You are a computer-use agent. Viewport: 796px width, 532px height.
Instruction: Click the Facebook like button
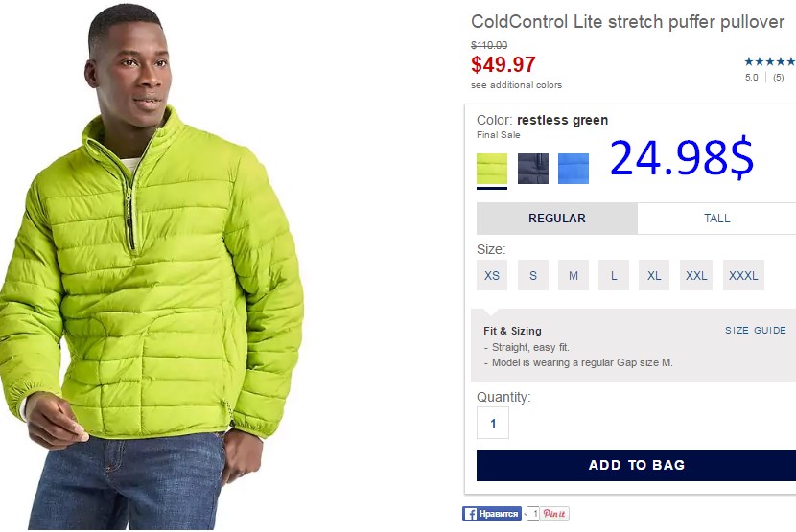491,514
